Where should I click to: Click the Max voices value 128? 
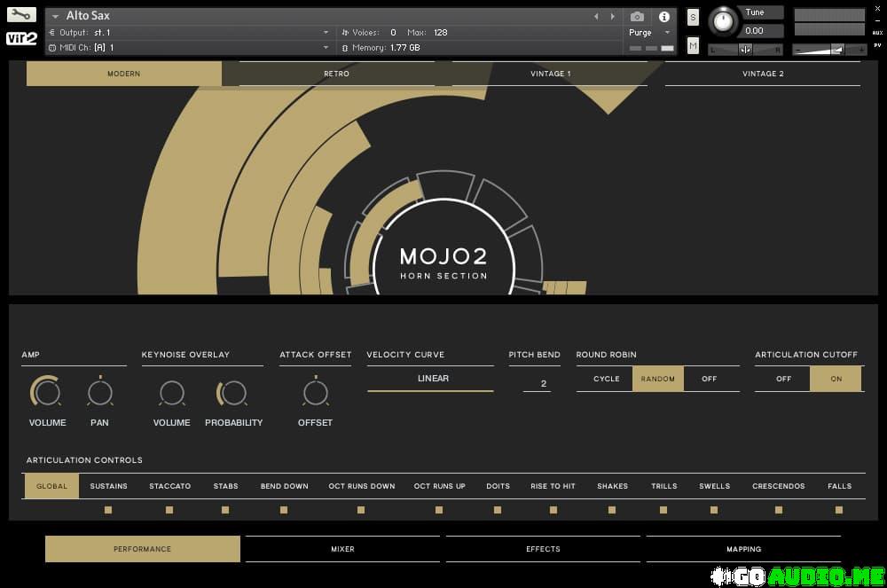click(440, 32)
